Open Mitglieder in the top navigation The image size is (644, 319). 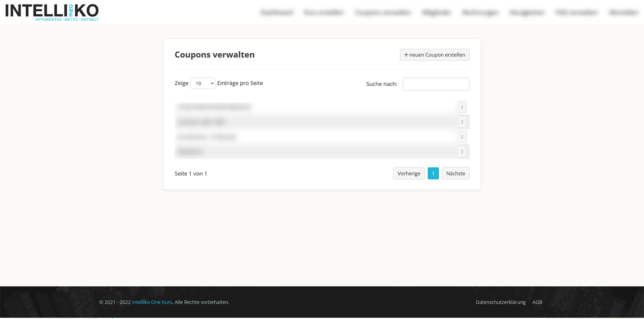tap(436, 13)
